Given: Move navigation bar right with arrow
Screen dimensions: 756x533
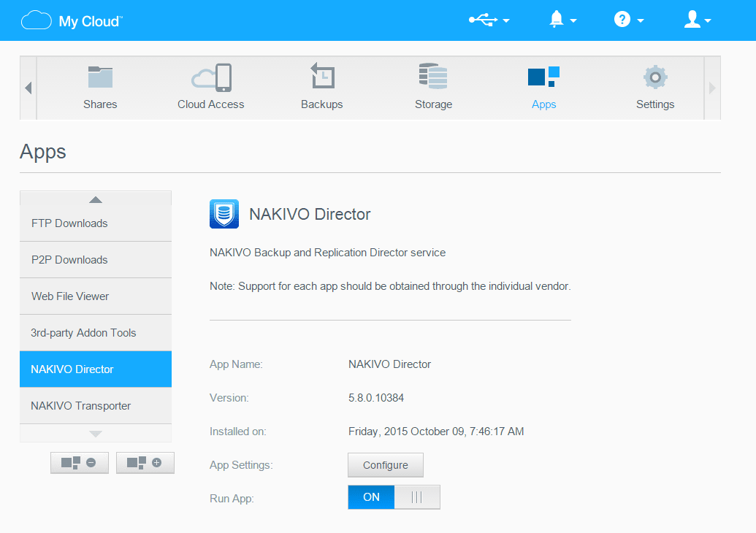Looking at the screenshot, I should pos(712,88).
